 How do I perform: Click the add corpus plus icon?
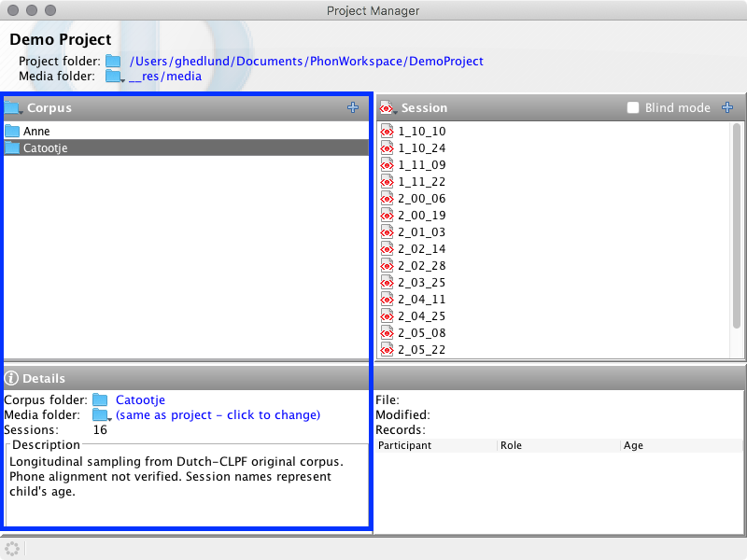point(352,108)
